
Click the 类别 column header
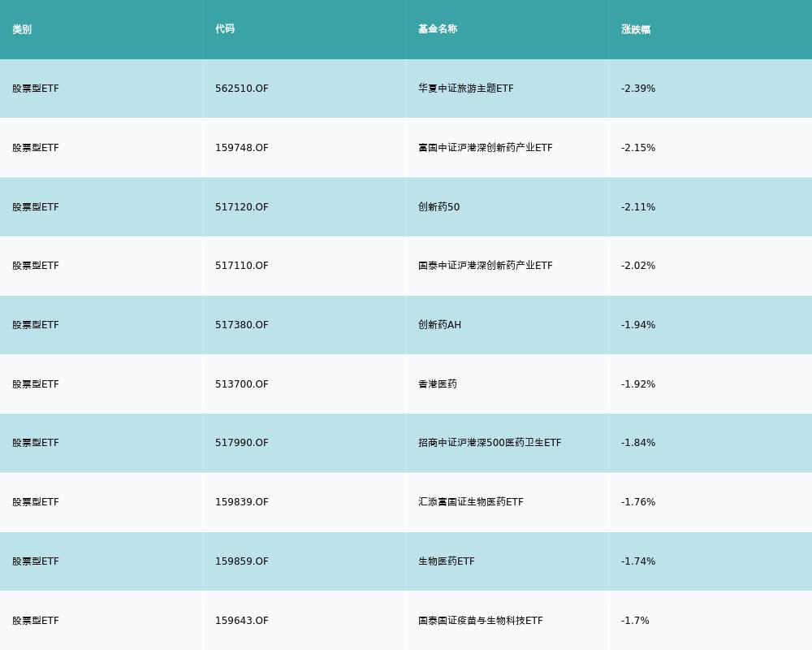click(x=21, y=29)
